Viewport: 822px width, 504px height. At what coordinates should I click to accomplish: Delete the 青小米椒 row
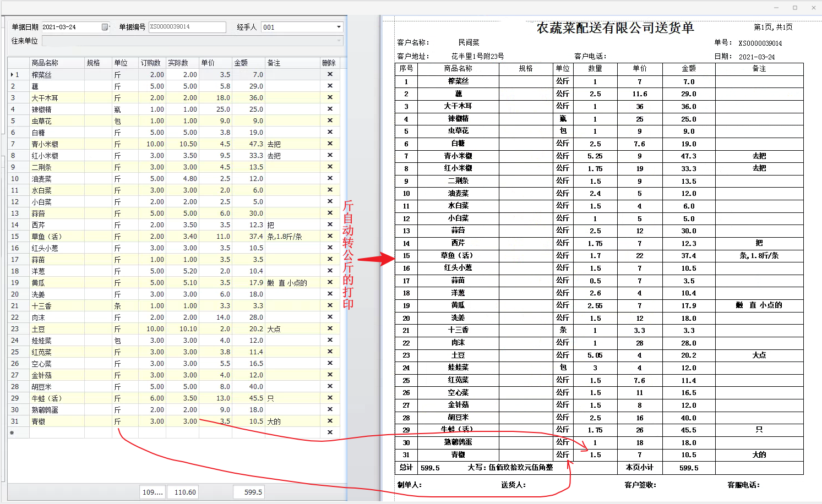pyautogui.click(x=330, y=144)
